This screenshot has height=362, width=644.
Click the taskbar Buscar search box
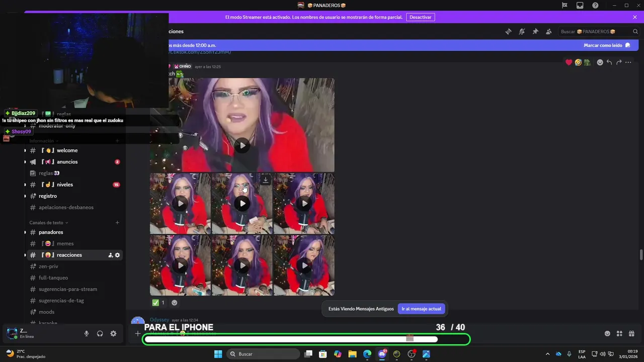coord(262,354)
